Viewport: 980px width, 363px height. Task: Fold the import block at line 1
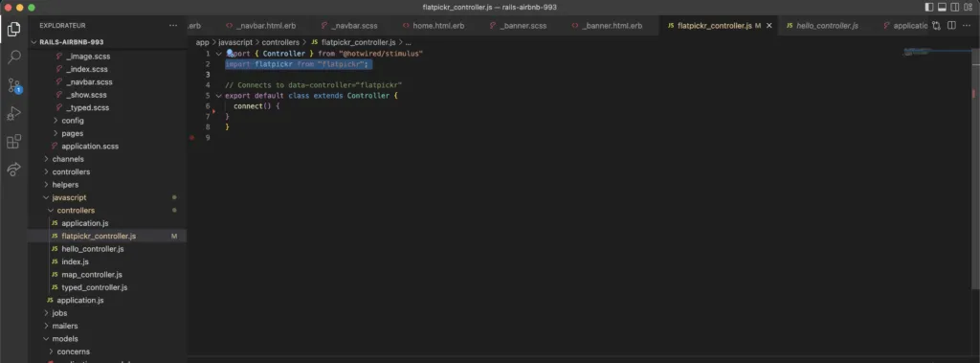219,54
